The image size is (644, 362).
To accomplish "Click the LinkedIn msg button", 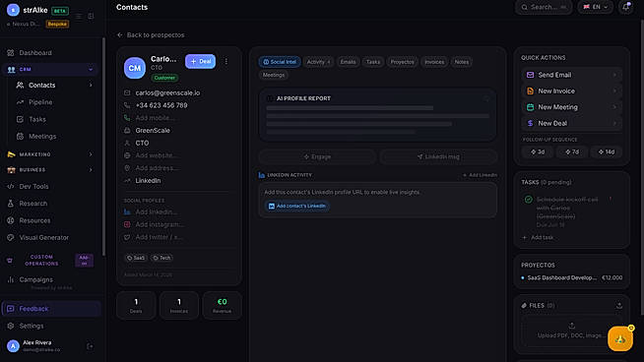I will click(x=438, y=156).
